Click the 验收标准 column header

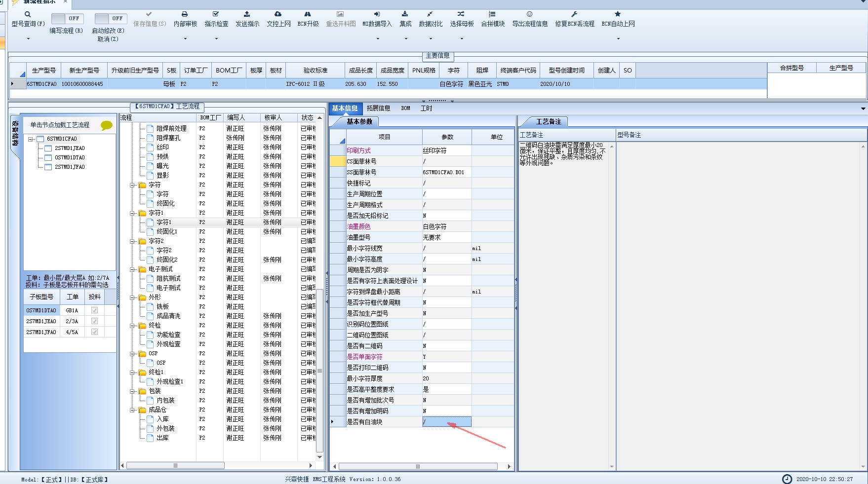coord(315,71)
